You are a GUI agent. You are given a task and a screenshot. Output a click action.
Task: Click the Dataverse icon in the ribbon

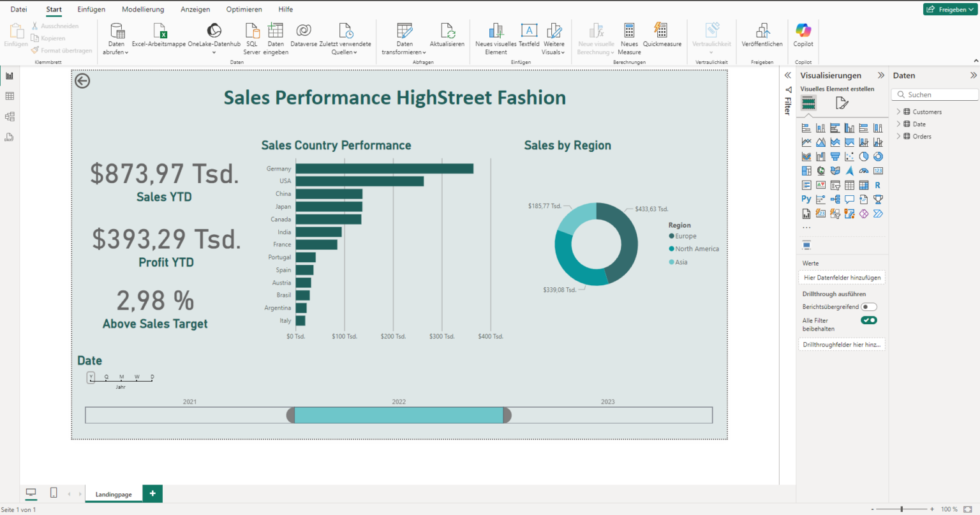pos(304,30)
